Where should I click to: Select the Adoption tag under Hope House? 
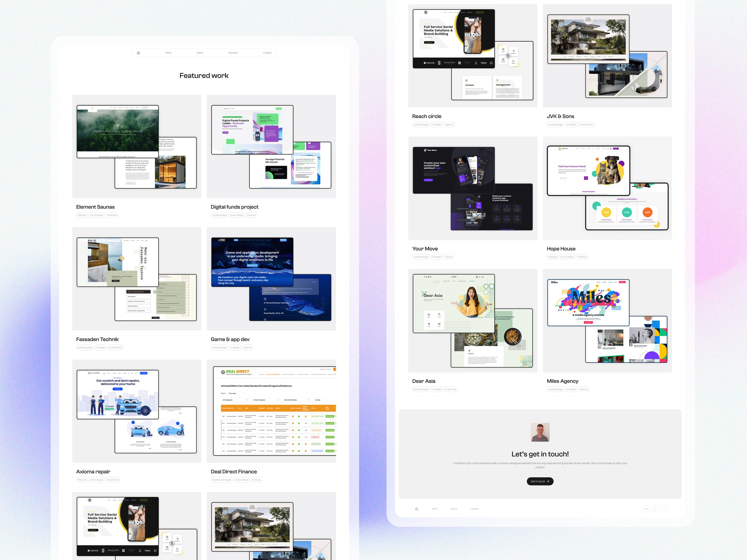click(582, 257)
